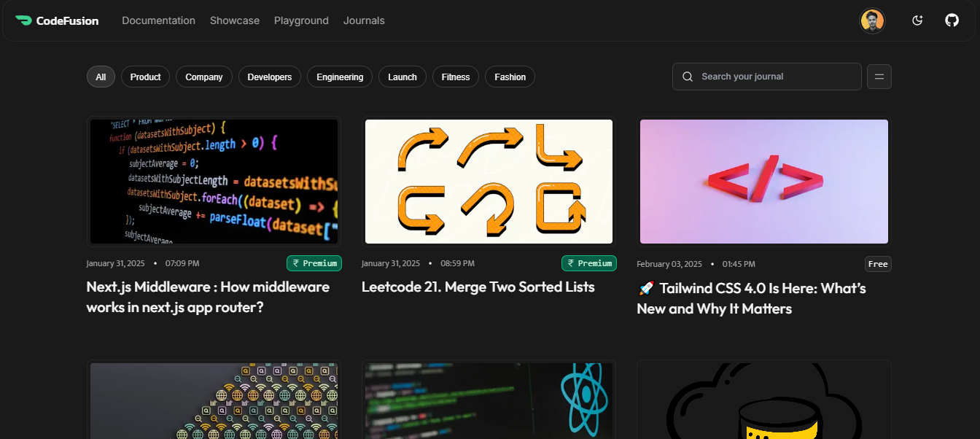Open the red code-tag Tailwind thumbnail
Viewport: 980px width, 439px height.
[764, 182]
